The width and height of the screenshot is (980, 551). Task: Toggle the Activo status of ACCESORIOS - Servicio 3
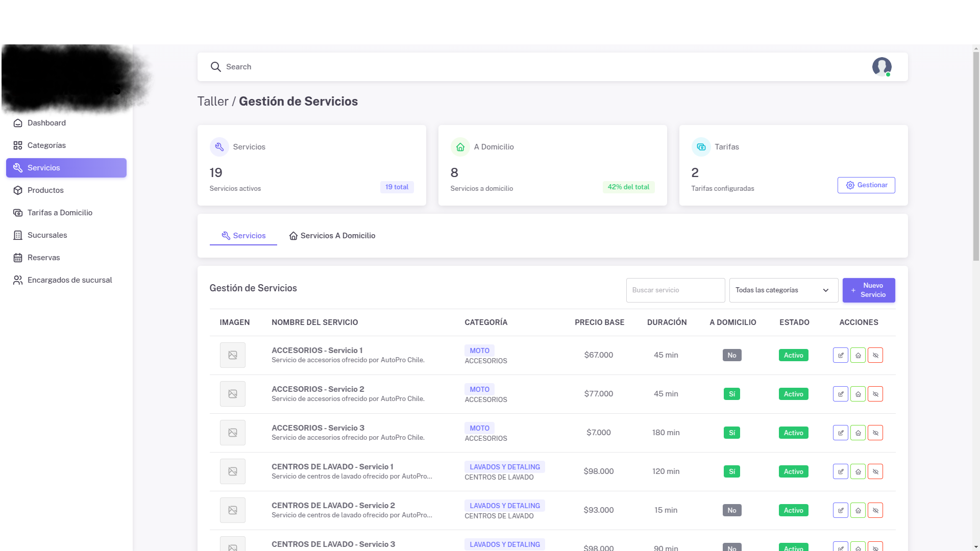pyautogui.click(x=793, y=432)
